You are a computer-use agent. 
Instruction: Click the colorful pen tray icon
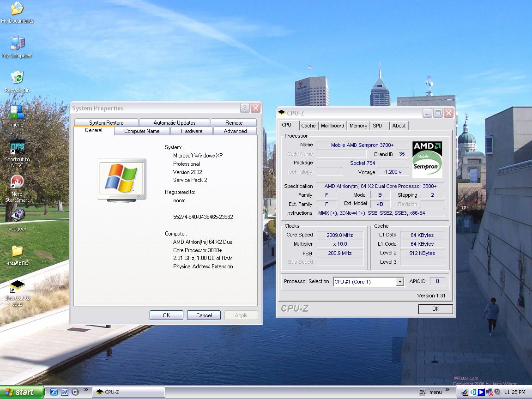[465, 392]
